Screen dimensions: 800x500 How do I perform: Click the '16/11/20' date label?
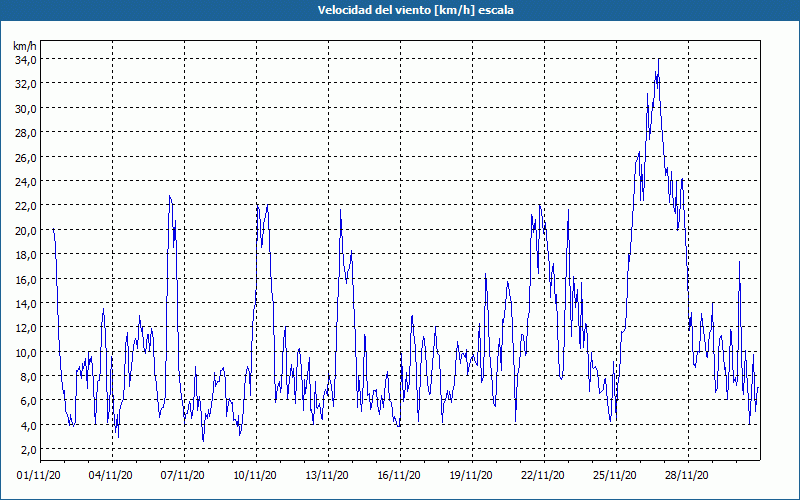click(x=399, y=476)
